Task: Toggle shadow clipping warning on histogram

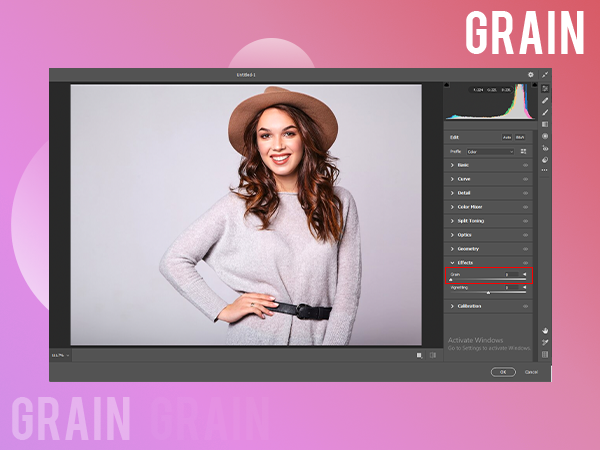Action: click(447, 85)
